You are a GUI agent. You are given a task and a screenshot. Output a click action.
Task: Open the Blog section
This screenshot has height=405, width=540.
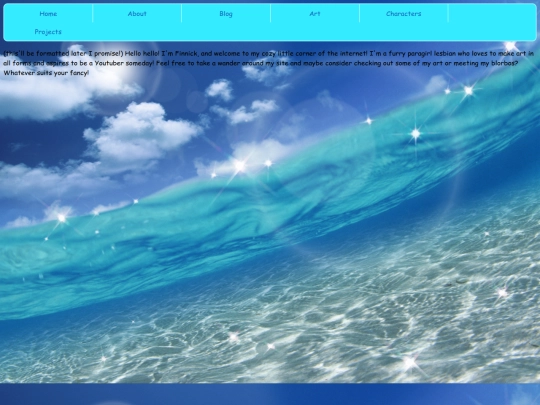tap(226, 14)
